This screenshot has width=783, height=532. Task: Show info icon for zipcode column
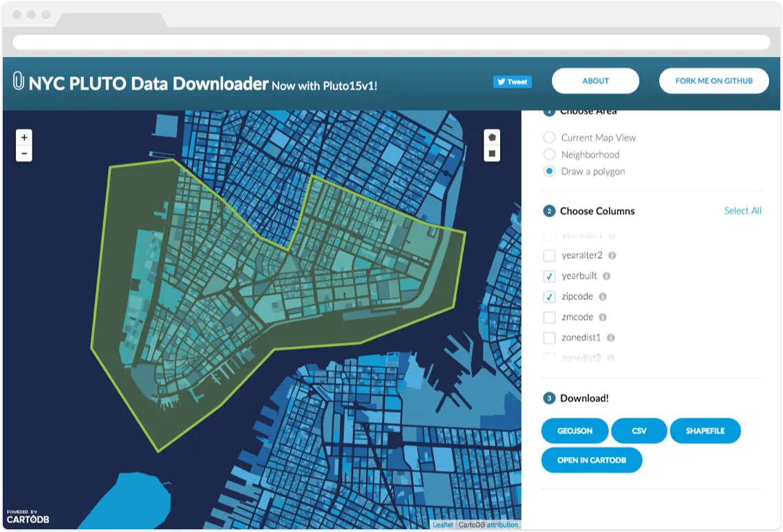point(603,297)
